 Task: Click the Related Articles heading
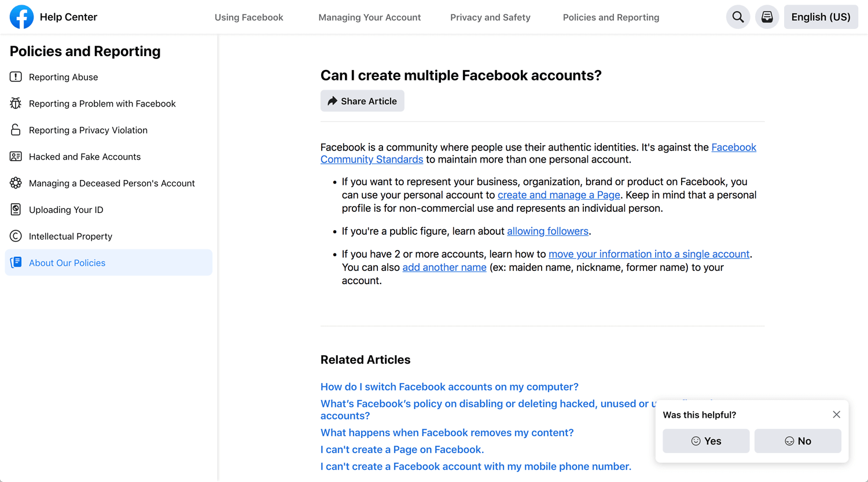(x=366, y=359)
